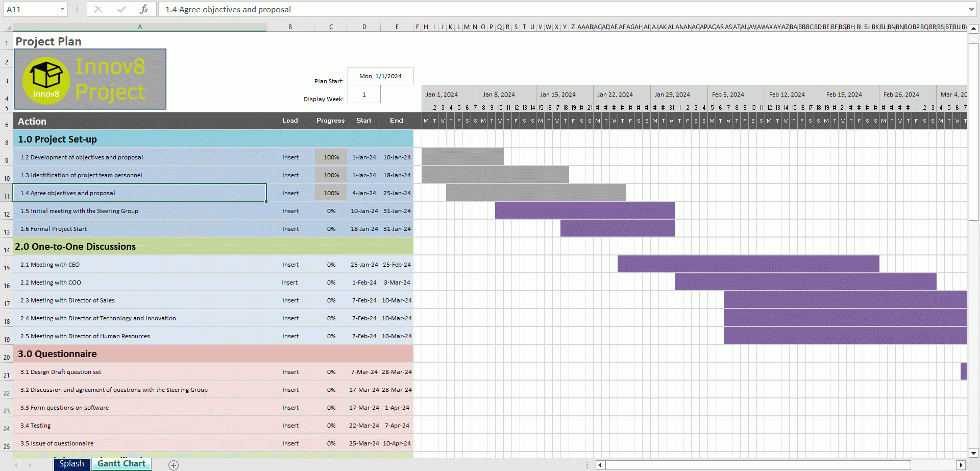The image size is (980, 471).
Task: Click the horizontal scrollbar right arrow
Action: click(961, 465)
